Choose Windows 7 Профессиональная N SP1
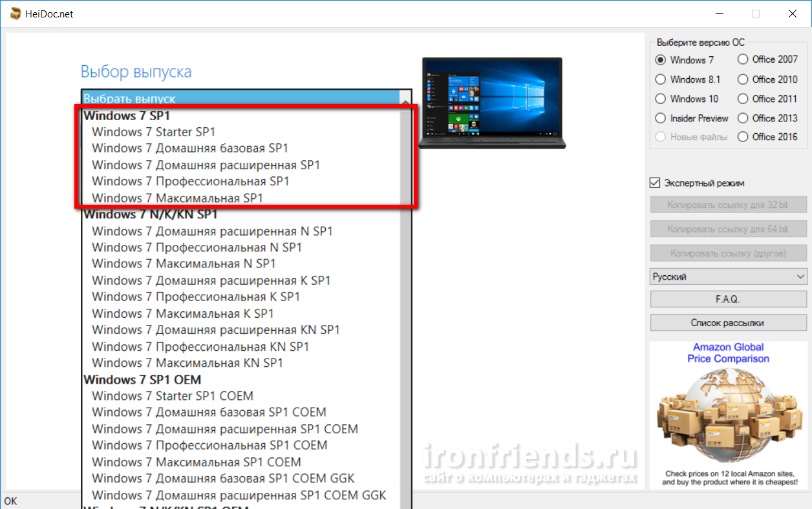 240,247
